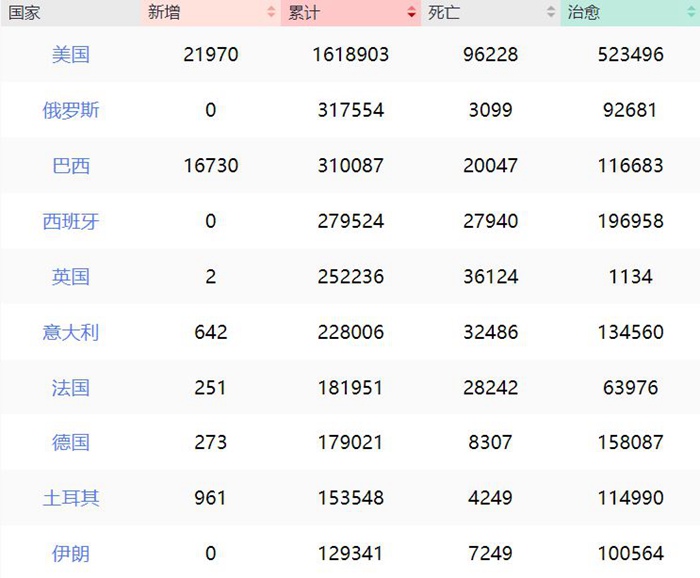Open the 土耳其 country link
Screen dimensions: 700x578
point(71,498)
